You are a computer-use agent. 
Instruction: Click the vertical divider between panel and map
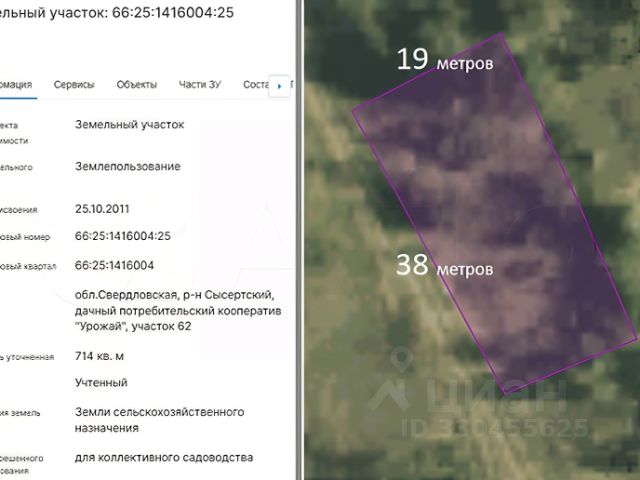click(x=300, y=240)
